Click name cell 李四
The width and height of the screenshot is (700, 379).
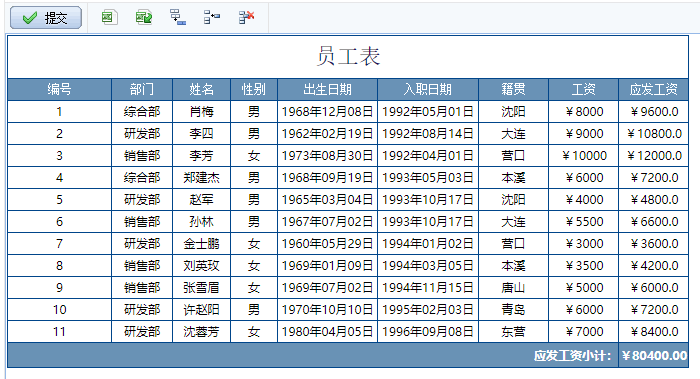pos(201,133)
